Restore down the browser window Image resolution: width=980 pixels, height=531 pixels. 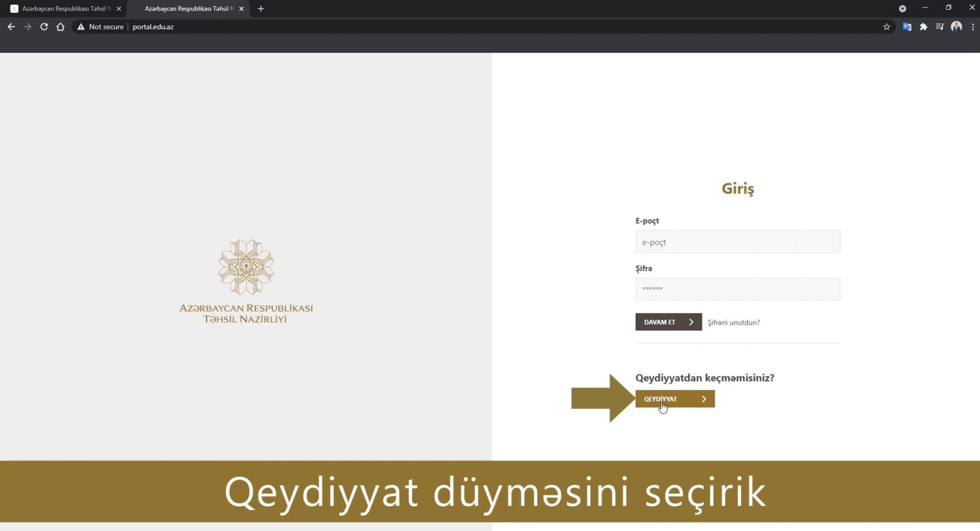[x=948, y=8]
